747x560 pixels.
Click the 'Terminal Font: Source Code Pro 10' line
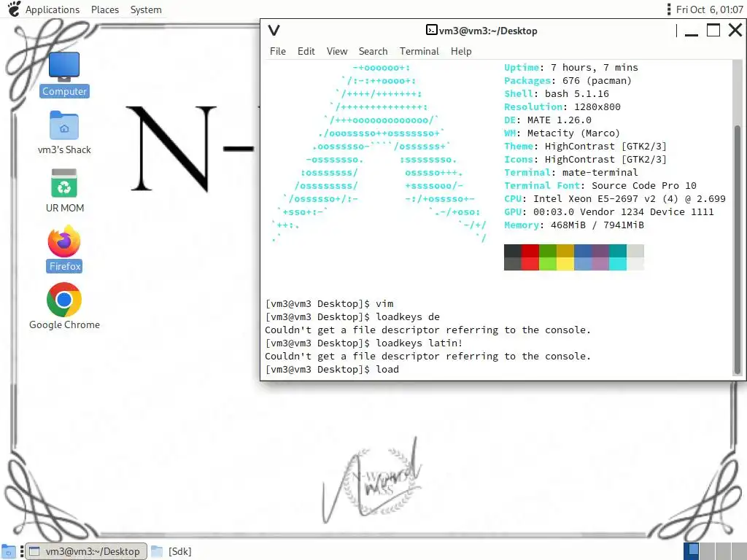(x=600, y=186)
